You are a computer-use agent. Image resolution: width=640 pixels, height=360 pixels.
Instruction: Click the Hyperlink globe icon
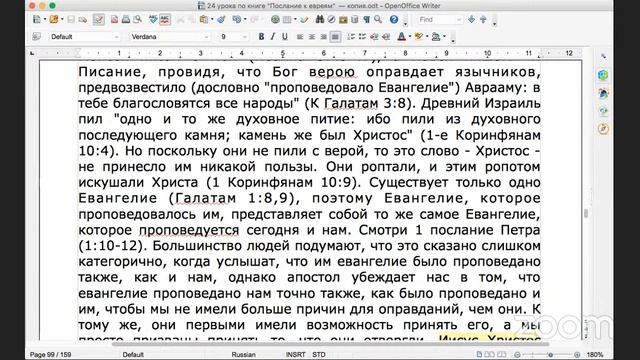(276, 19)
